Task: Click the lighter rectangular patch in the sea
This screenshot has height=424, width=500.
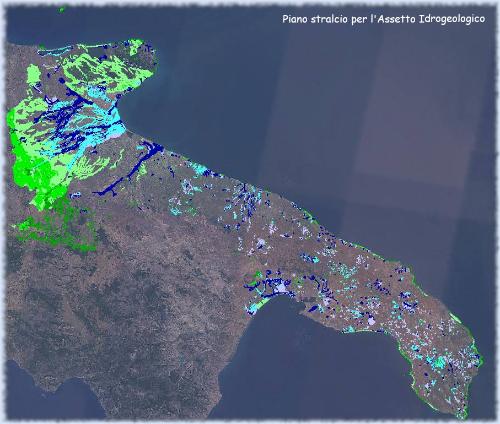Action: point(413,110)
